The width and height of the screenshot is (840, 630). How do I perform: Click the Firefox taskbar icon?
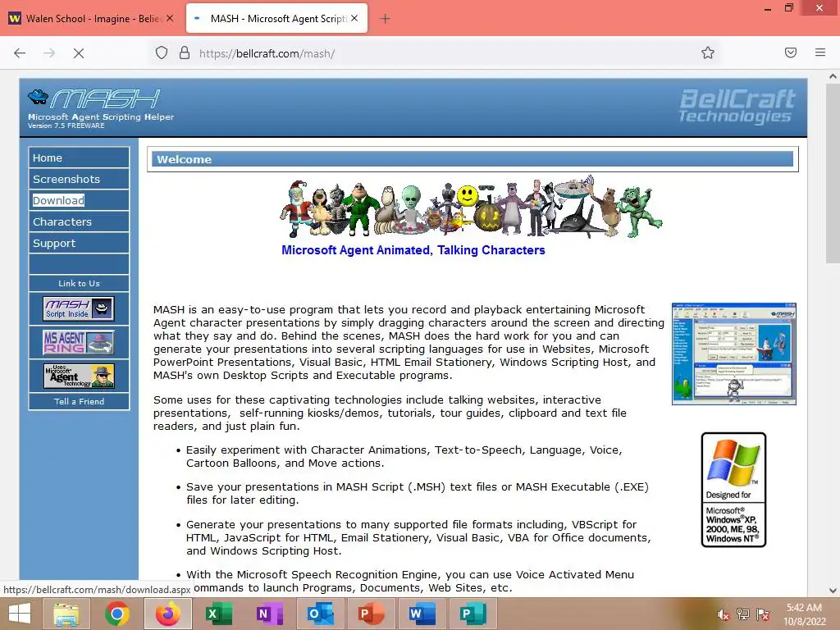(167, 614)
